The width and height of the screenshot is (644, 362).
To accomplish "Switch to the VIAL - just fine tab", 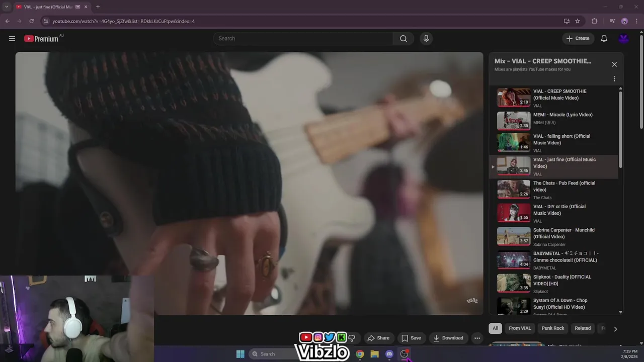I will [48, 7].
